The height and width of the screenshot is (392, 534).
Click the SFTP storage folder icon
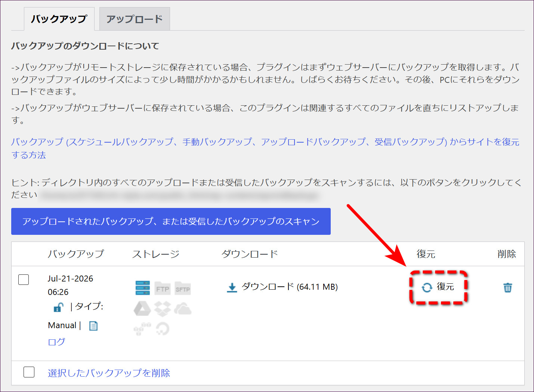click(182, 288)
